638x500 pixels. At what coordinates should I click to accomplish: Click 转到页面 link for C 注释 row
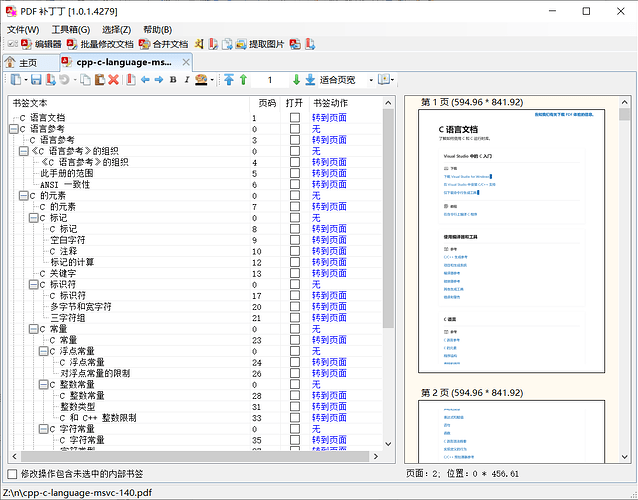[329, 251]
